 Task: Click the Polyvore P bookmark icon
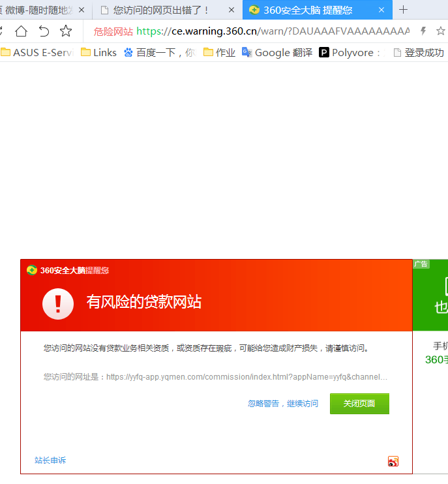(x=324, y=52)
